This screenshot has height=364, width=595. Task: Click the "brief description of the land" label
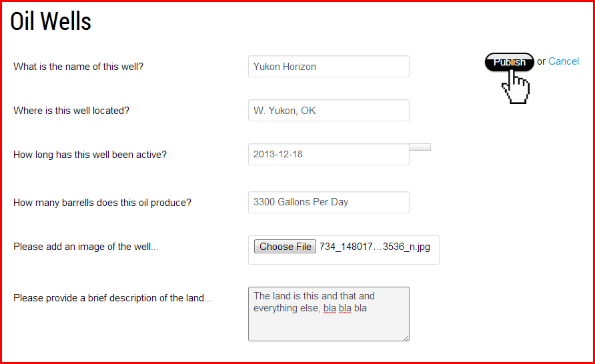coord(112,298)
